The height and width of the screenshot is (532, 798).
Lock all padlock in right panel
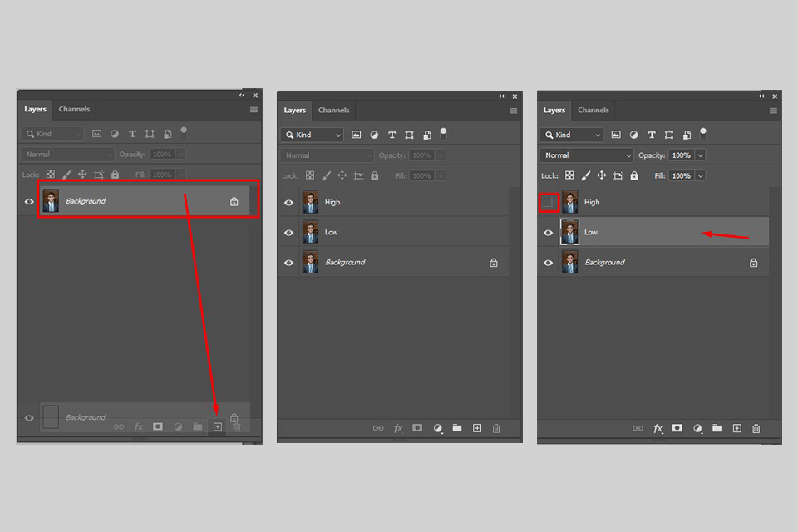click(x=634, y=175)
